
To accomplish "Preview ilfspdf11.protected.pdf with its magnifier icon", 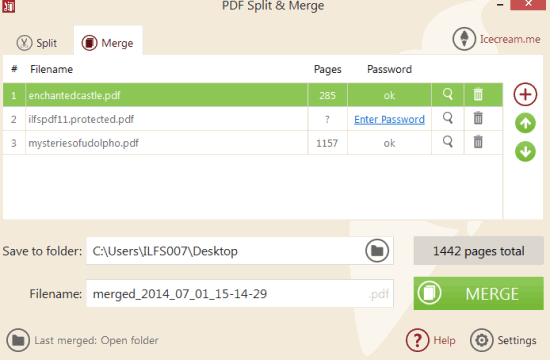I will click(x=448, y=118).
